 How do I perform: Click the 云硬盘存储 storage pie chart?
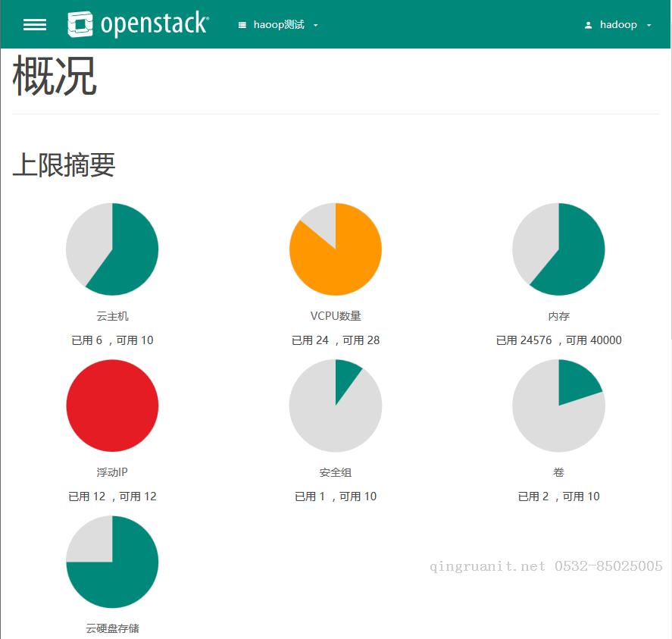tap(112, 562)
